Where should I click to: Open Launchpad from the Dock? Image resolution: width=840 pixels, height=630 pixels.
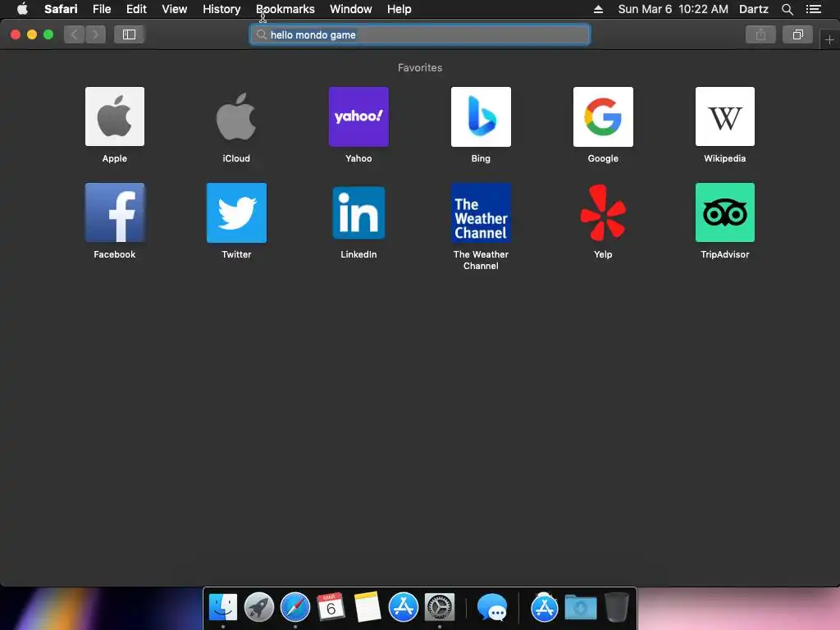point(259,608)
